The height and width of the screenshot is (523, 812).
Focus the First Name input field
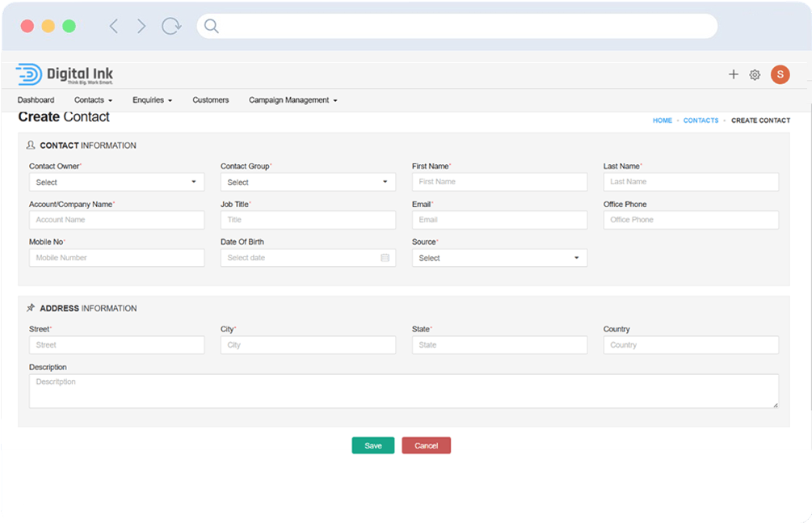[x=499, y=182]
